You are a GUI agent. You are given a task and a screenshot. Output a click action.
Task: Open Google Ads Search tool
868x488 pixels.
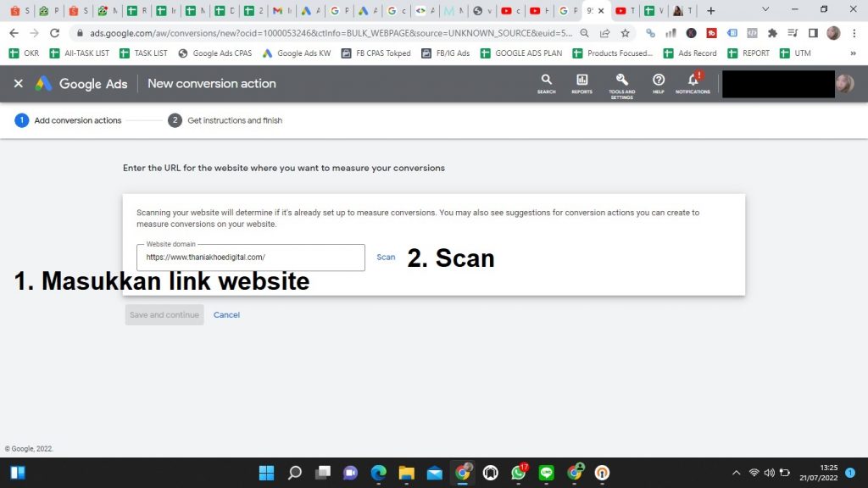tap(546, 81)
